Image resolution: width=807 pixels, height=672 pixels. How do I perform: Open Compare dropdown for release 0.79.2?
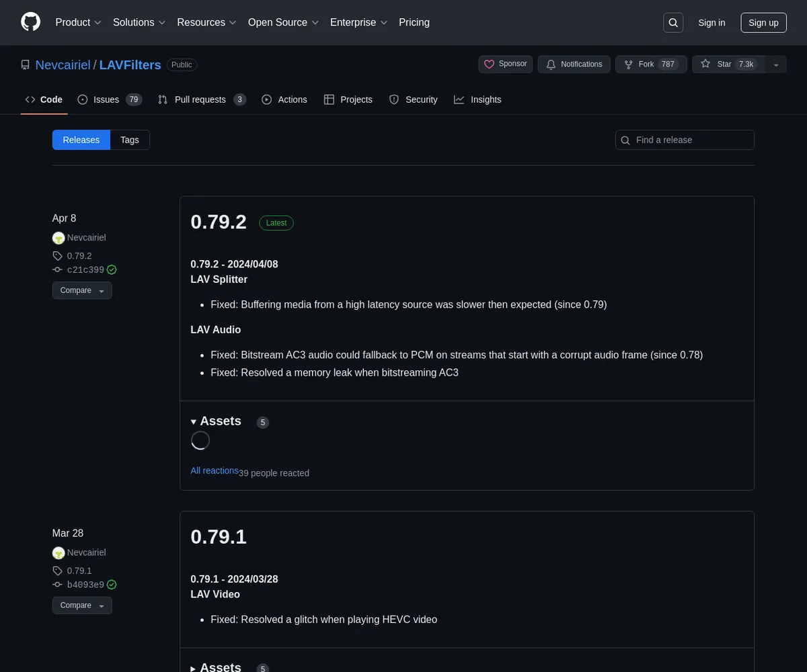(82, 290)
